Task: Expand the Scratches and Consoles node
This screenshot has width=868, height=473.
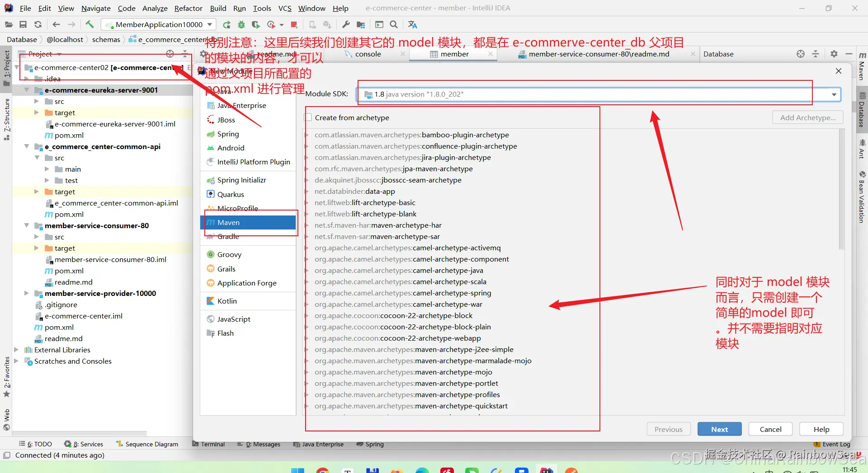Action: pyautogui.click(x=16, y=361)
